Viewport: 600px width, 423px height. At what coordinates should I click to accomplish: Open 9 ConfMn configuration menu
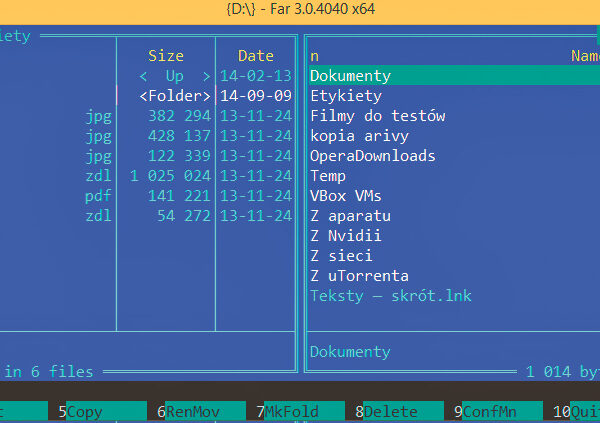tap(496, 411)
